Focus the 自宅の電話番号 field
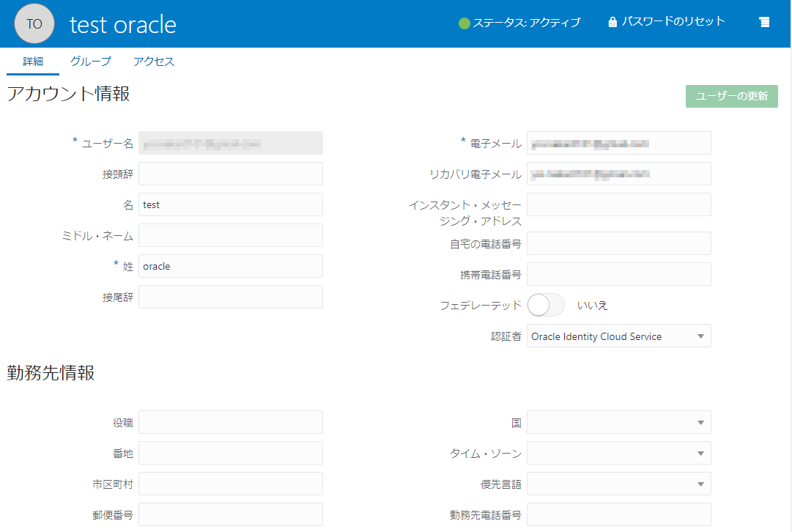This screenshot has height=532, width=792. (618, 243)
